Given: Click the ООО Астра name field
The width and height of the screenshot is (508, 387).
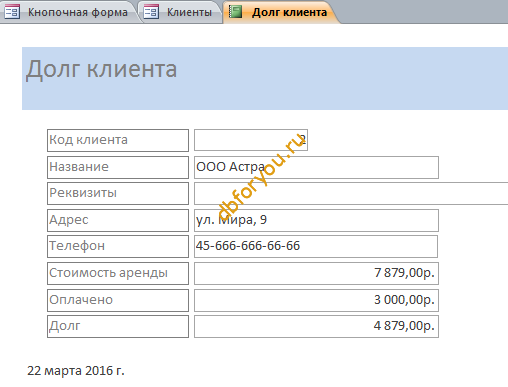Looking at the screenshot, I should pos(316,167).
